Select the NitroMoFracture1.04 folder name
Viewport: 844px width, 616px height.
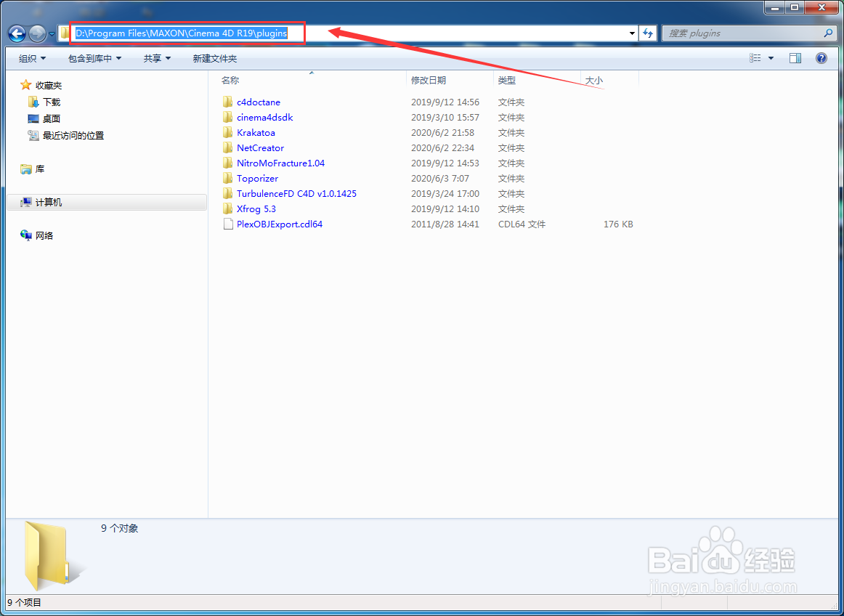(280, 163)
